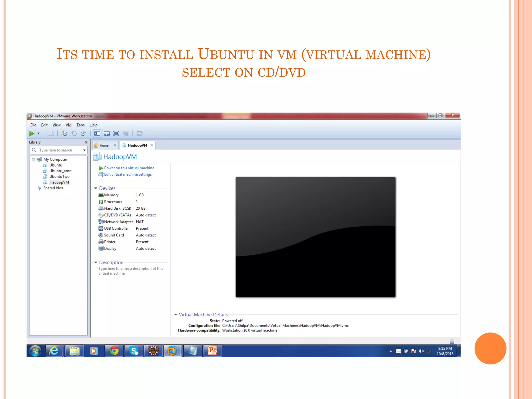
Task: Click the description text field
Action: (x=131, y=271)
